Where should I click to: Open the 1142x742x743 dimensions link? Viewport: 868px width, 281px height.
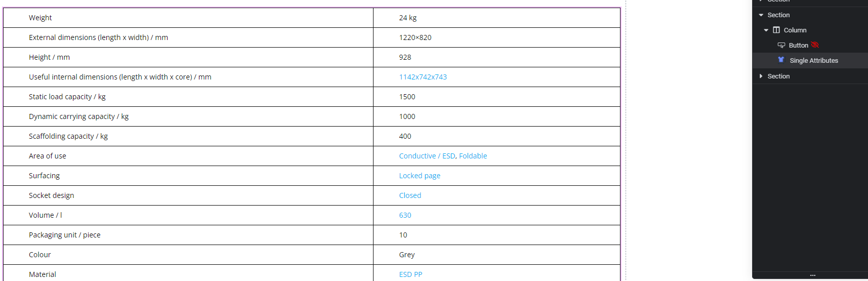pyautogui.click(x=423, y=77)
